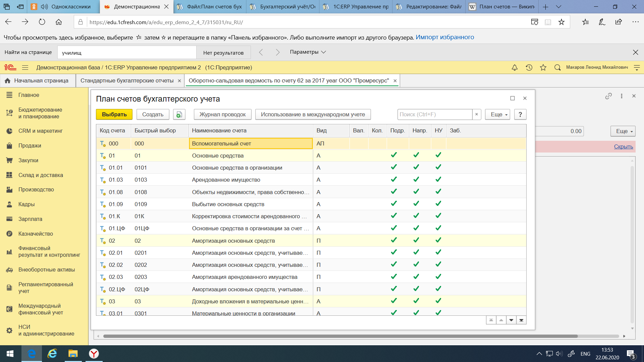Add page to favorites with the address bar star
The width and height of the screenshot is (644, 362).
click(x=561, y=22)
